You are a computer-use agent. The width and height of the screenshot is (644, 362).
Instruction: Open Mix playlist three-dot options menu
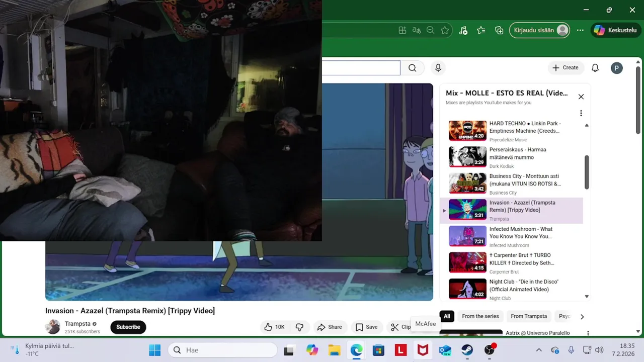581,113
